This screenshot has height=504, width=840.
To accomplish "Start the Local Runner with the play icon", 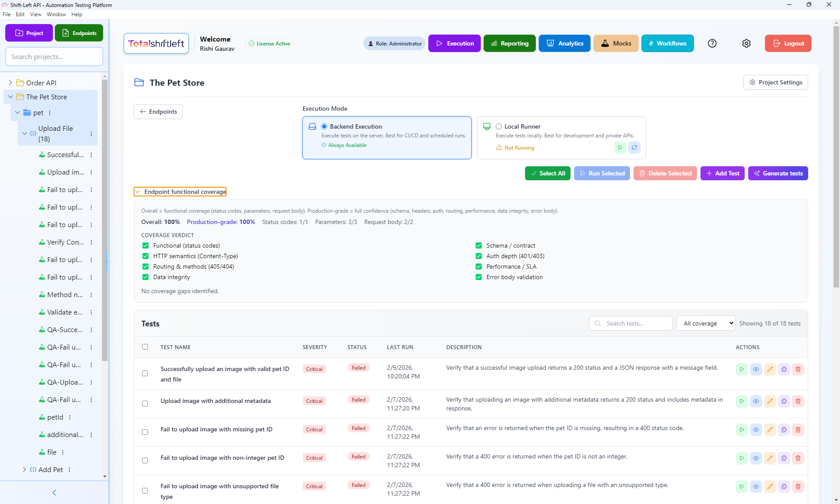I will point(620,147).
